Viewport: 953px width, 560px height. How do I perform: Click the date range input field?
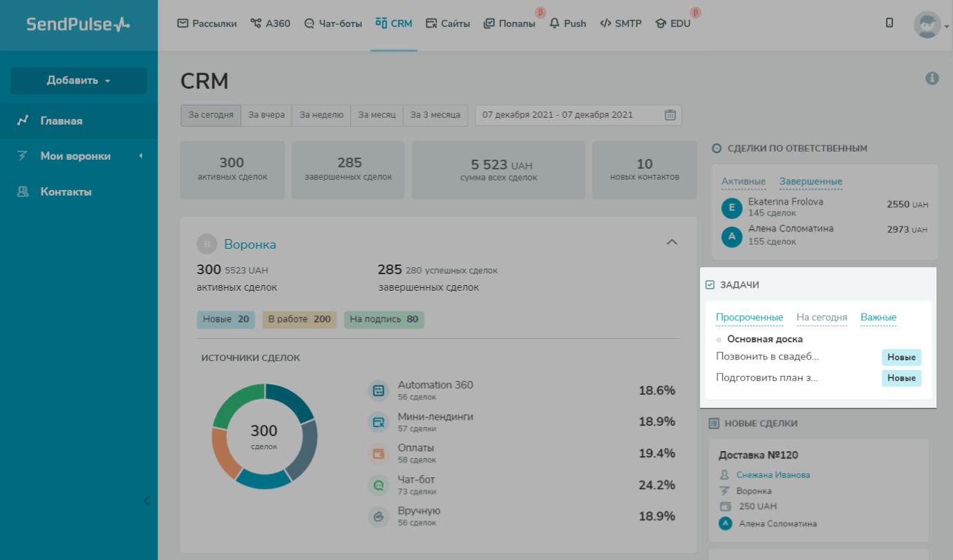[569, 115]
